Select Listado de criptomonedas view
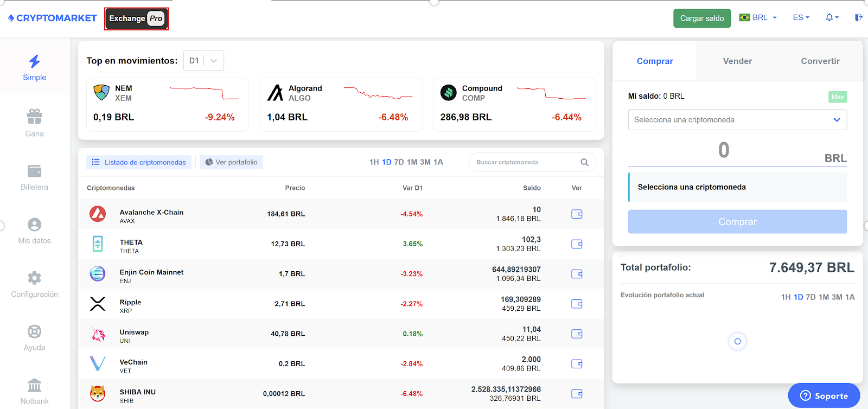 click(139, 162)
